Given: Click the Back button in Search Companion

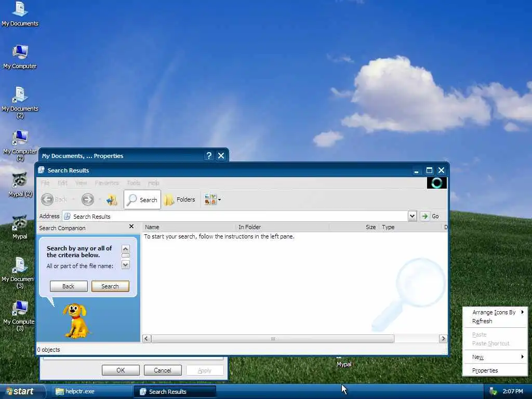Looking at the screenshot, I should [69, 286].
